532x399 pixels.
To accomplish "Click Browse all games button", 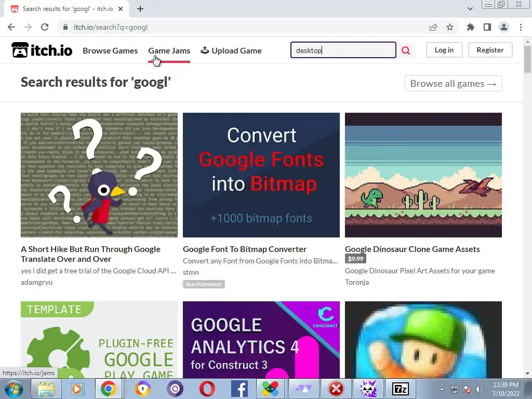I will pyautogui.click(x=453, y=84).
